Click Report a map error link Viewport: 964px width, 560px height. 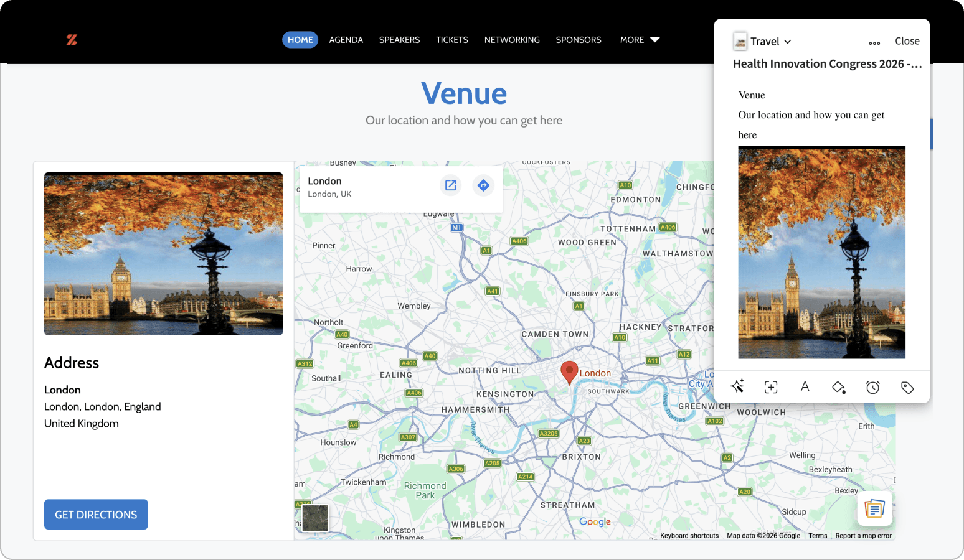[x=864, y=536]
